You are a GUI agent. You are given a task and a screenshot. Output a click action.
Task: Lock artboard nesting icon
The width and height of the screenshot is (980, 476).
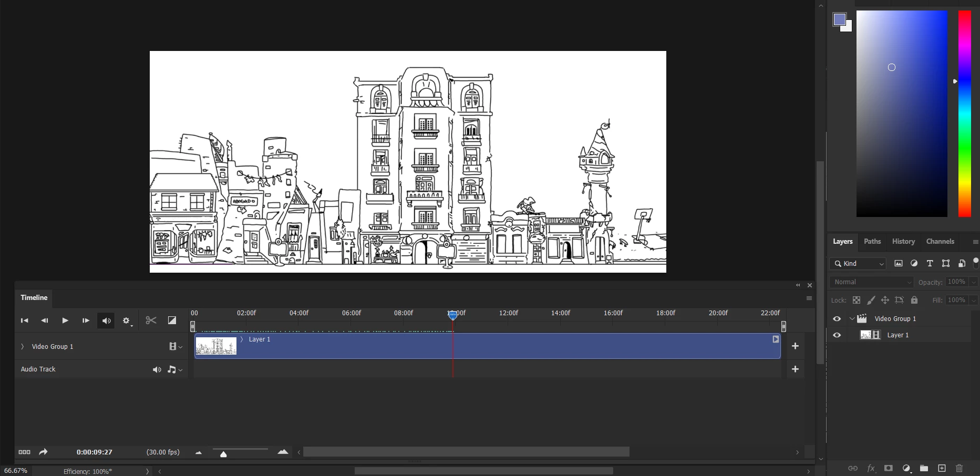pyautogui.click(x=899, y=300)
